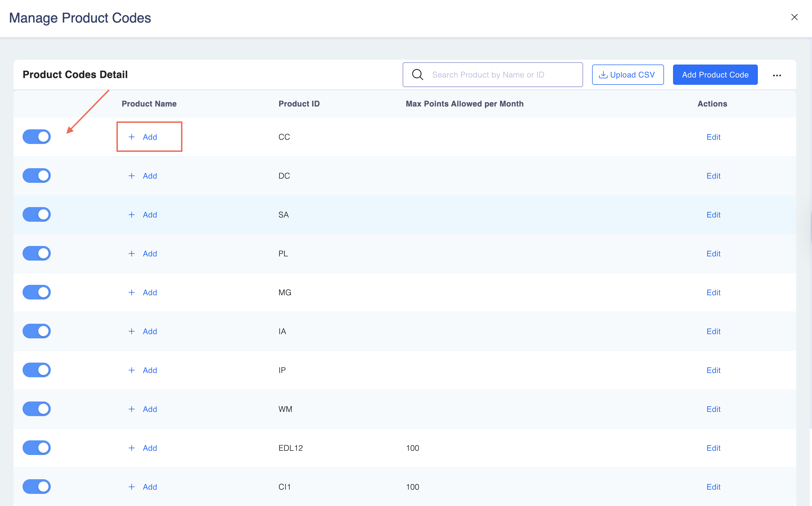Click the plus icon in the IA row

(x=132, y=331)
